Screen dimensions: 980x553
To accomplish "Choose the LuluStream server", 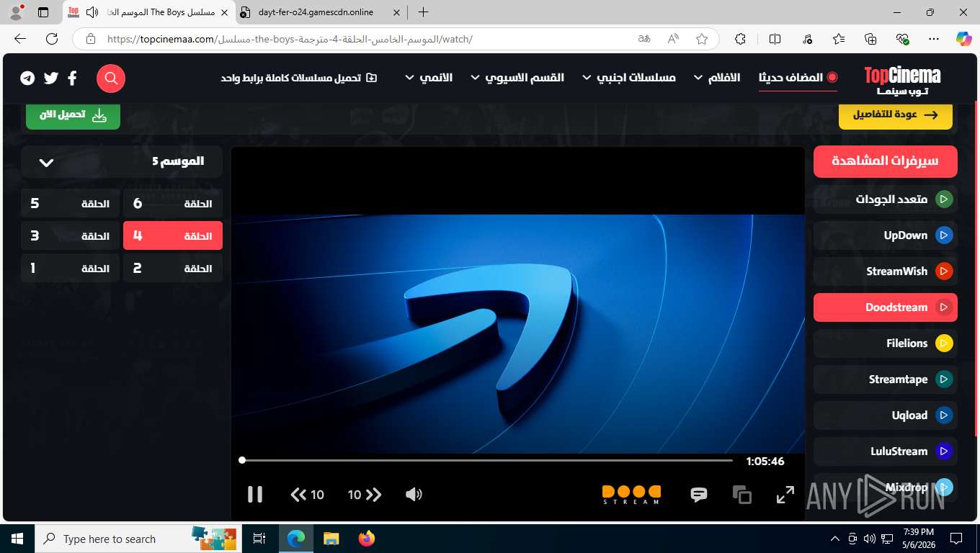I will coord(886,451).
